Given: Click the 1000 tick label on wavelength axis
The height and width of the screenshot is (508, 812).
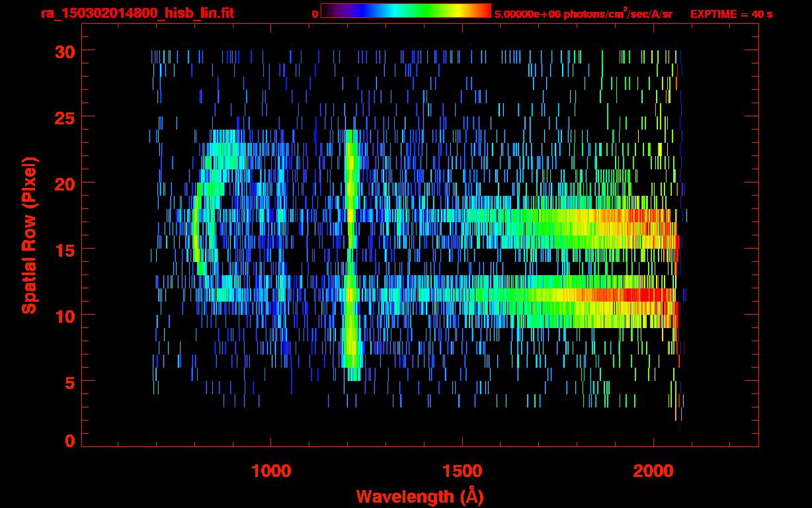Looking at the screenshot, I should tap(271, 471).
